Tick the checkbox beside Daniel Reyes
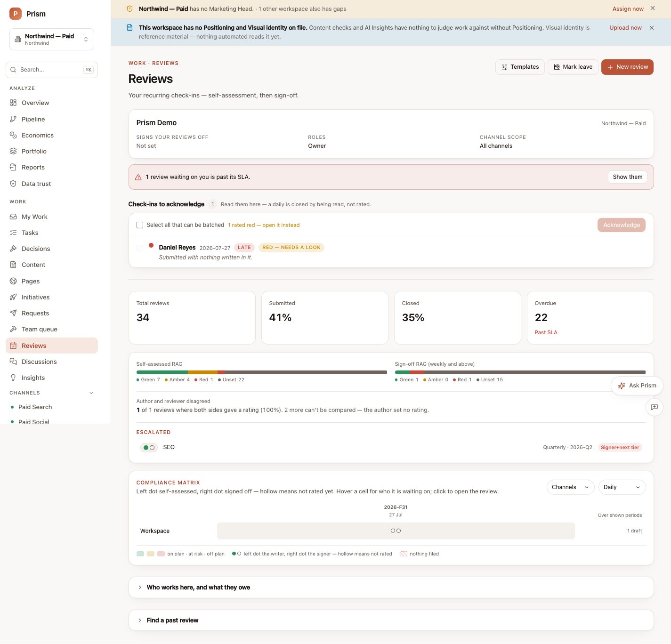The width and height of the screenshot is (671, 644). tap(140, 248)
